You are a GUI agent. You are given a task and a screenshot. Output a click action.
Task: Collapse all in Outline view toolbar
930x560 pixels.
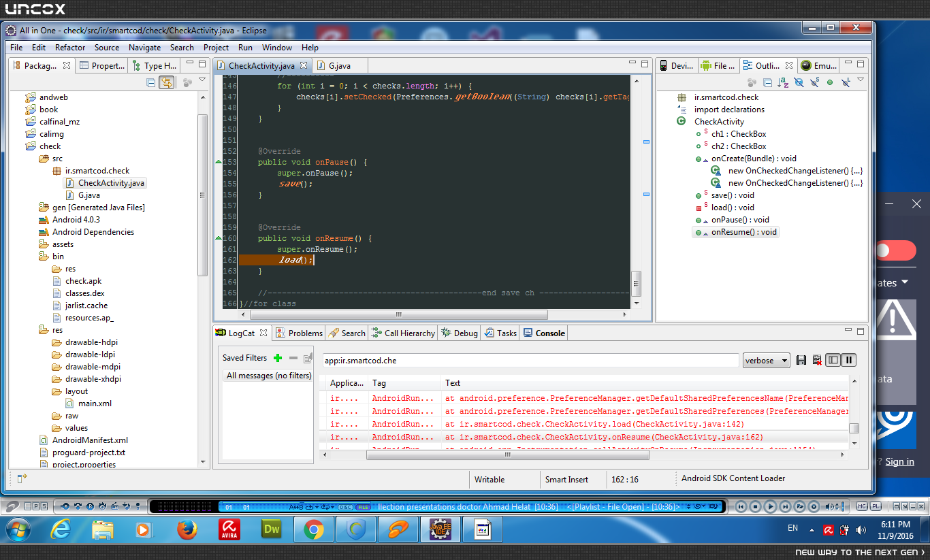point(768,82)
